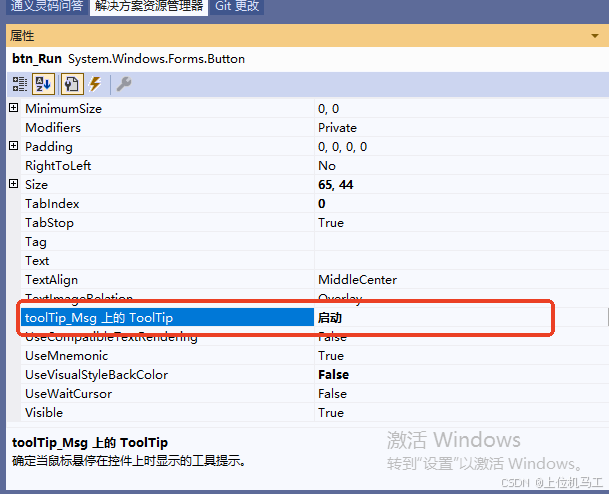Screen dimensions: 609x494
Task: Switch to the 解决方案资源管理器 tab
Action: point(149,7)
